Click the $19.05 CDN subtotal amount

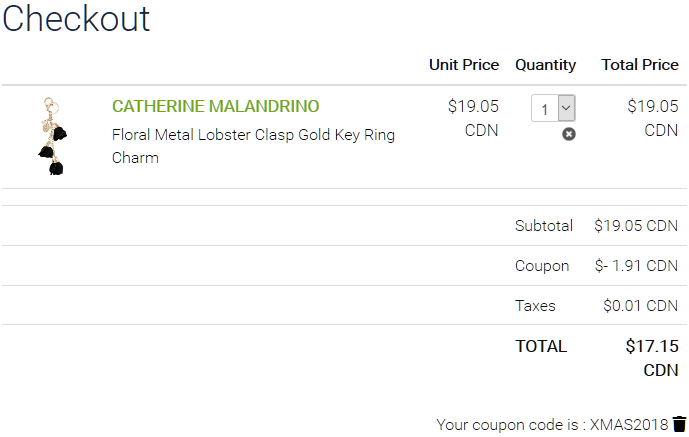[x=636, y=226]
